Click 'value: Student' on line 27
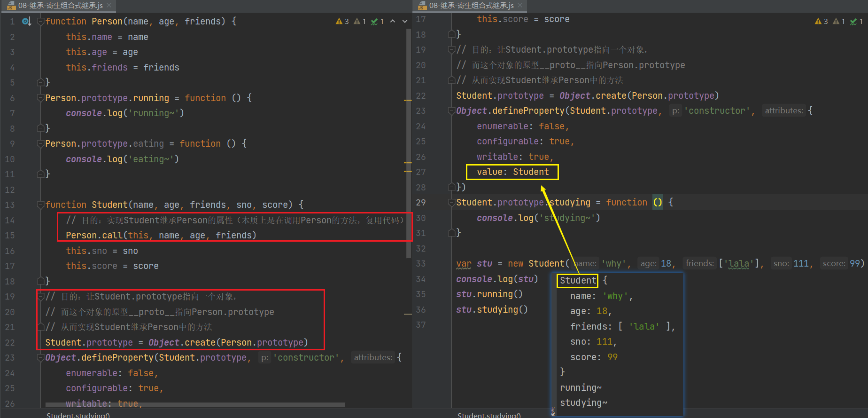Image resolution: width=868 pixels, height=418 pixels. click(x=513, y=172)
